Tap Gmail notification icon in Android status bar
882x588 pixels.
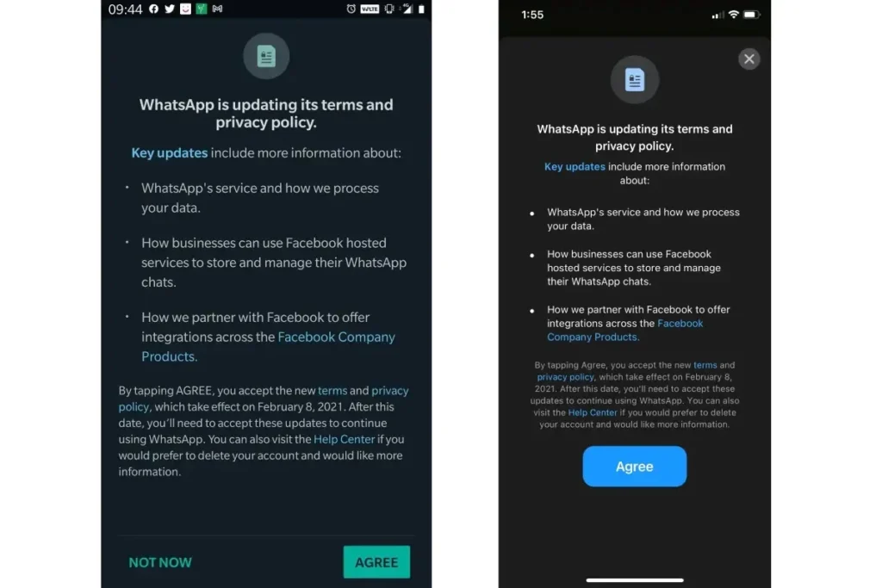pyautogui.click(x=217, y=9)
